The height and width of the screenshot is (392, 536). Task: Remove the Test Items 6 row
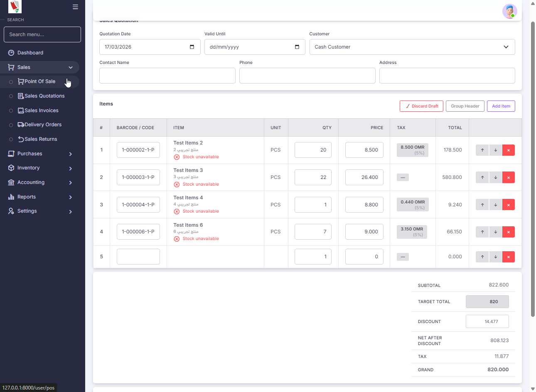click(509, 232)
